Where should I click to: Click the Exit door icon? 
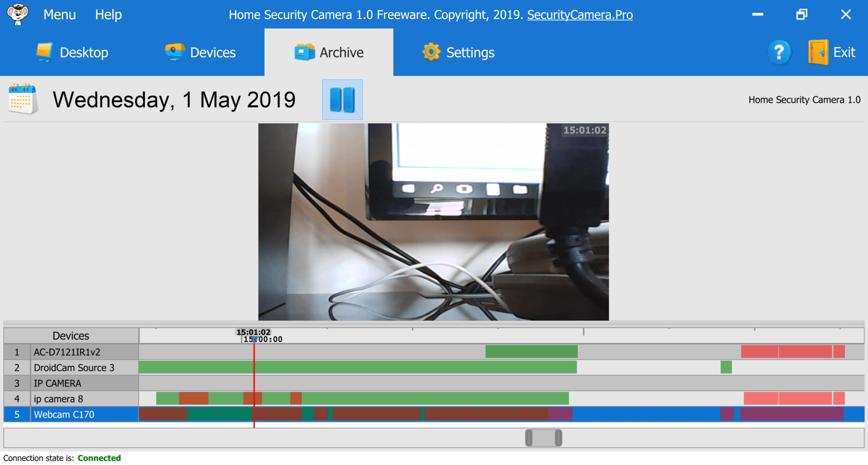(x=818, y=52)
